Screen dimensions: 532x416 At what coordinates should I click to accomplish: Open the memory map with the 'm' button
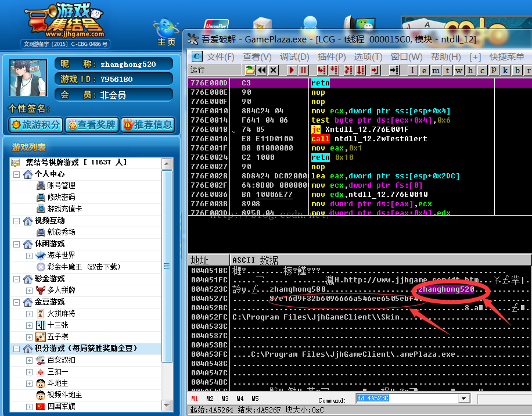(436, 70)
